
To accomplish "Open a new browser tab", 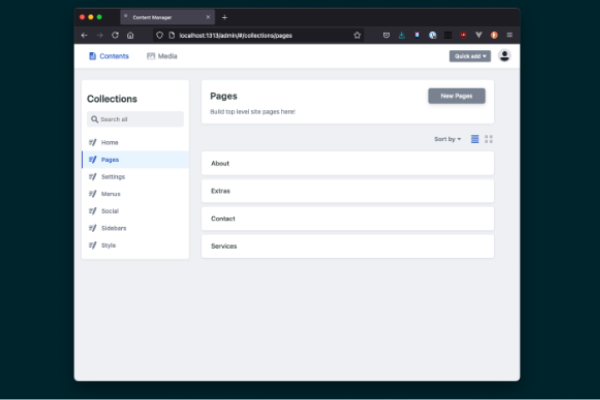I will [224, 17].
